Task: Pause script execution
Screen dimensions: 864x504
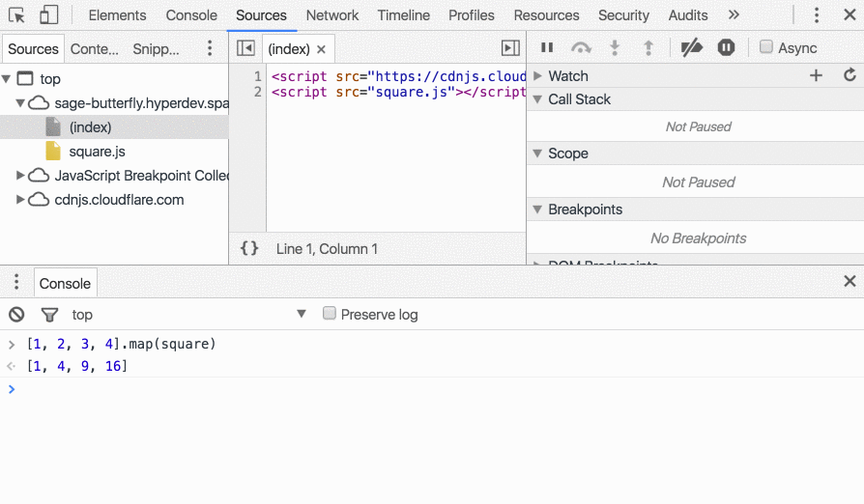Action: (547, 48)
